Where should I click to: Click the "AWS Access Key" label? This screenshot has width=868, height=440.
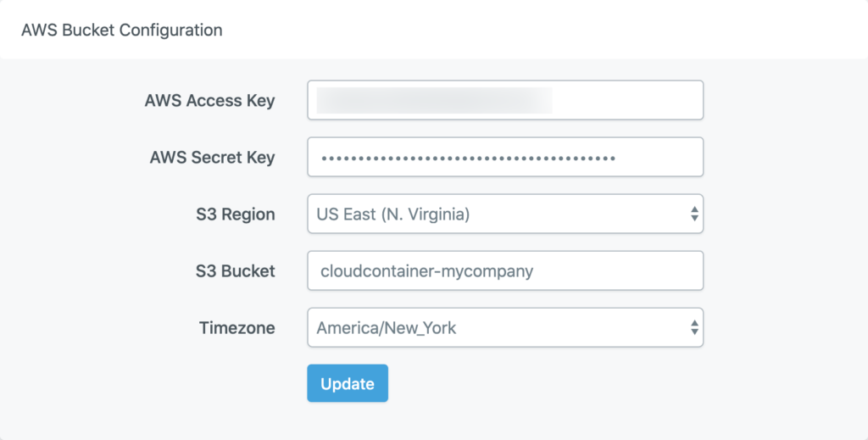click(209, 100)
